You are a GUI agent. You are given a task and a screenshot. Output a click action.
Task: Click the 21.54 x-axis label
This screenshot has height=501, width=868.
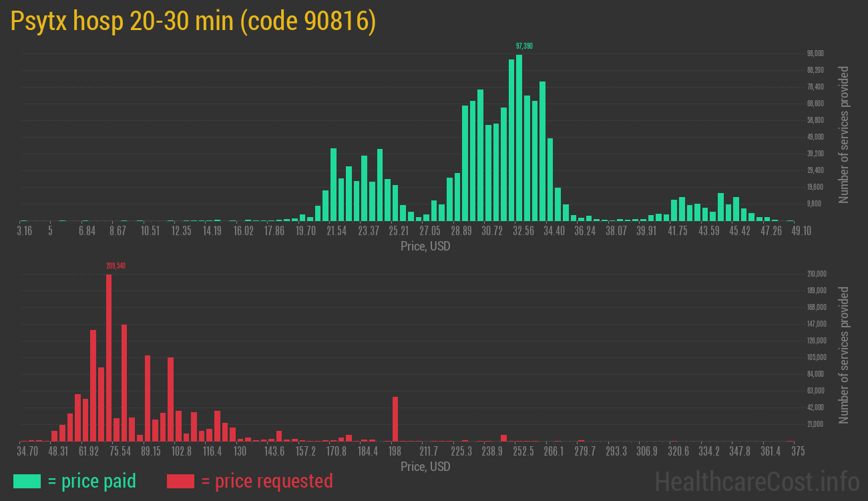pyautogui.click(x=337, y=231)
